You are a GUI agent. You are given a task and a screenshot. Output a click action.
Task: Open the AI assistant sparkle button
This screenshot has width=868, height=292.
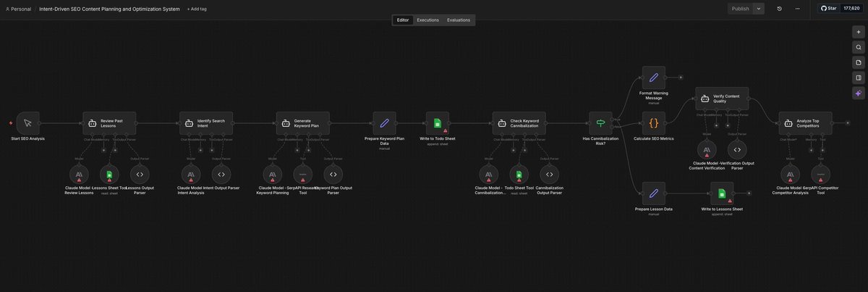coord(859,93)
